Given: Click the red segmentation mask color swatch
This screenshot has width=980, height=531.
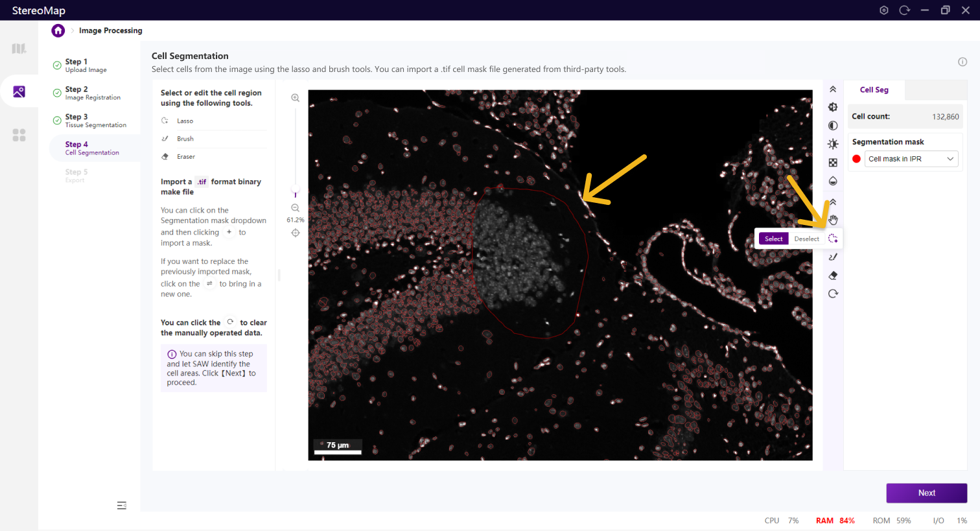Looking at the screenshot, I should (856, 159).
